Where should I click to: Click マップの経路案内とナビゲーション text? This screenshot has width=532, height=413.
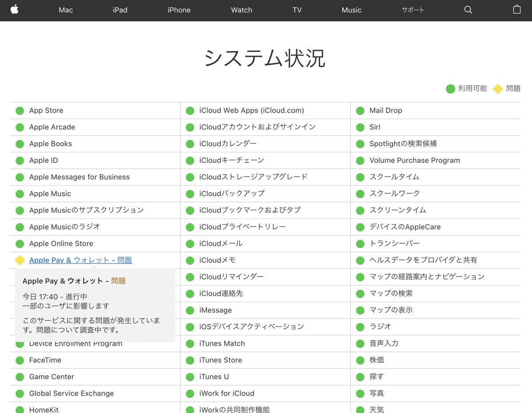pos(427,277)
